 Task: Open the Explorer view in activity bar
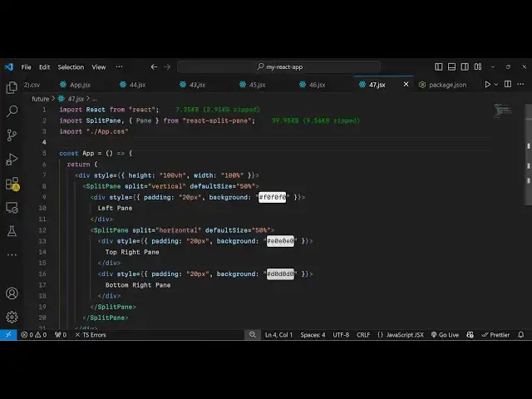coord(12,87)
